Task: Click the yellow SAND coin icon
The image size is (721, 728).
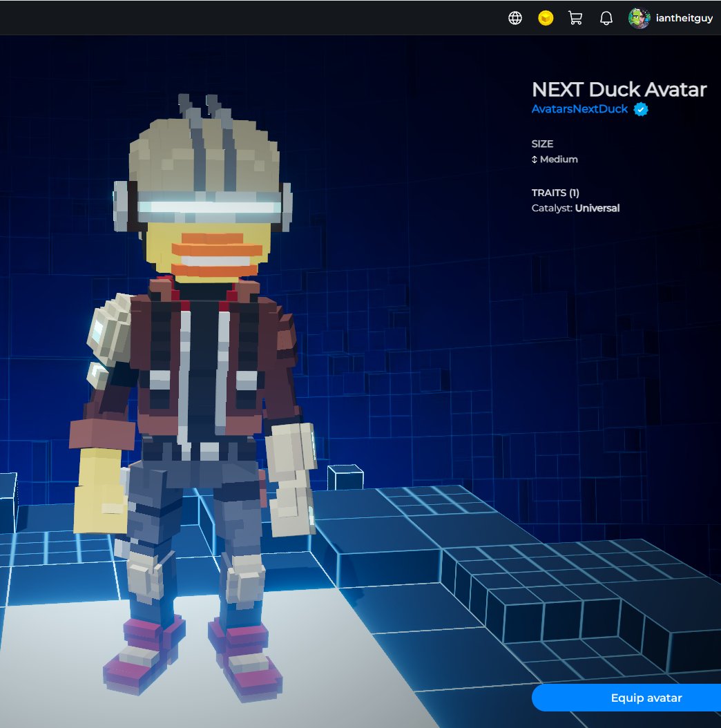Action: tap(546, 18)
